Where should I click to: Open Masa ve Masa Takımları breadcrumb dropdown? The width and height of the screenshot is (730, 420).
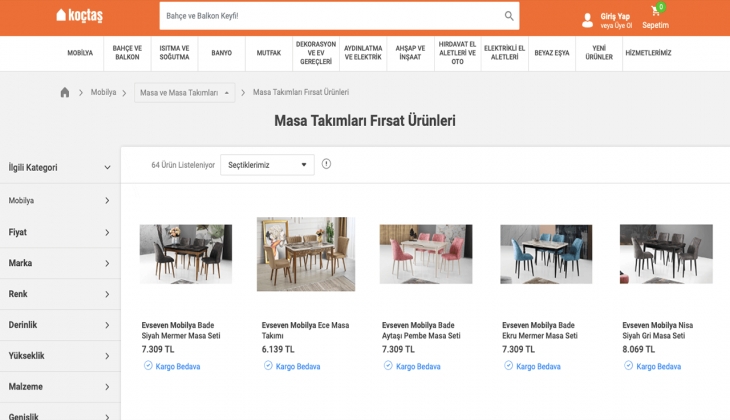[185, 93]
